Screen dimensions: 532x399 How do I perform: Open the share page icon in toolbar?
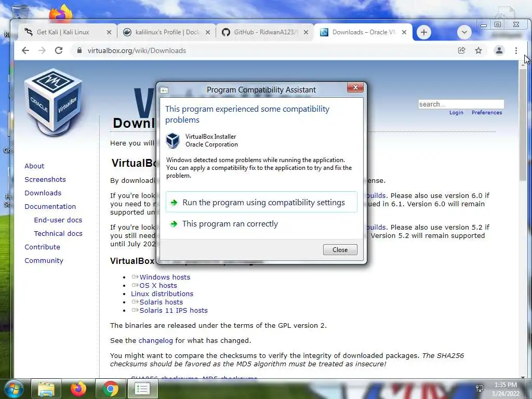461,50
